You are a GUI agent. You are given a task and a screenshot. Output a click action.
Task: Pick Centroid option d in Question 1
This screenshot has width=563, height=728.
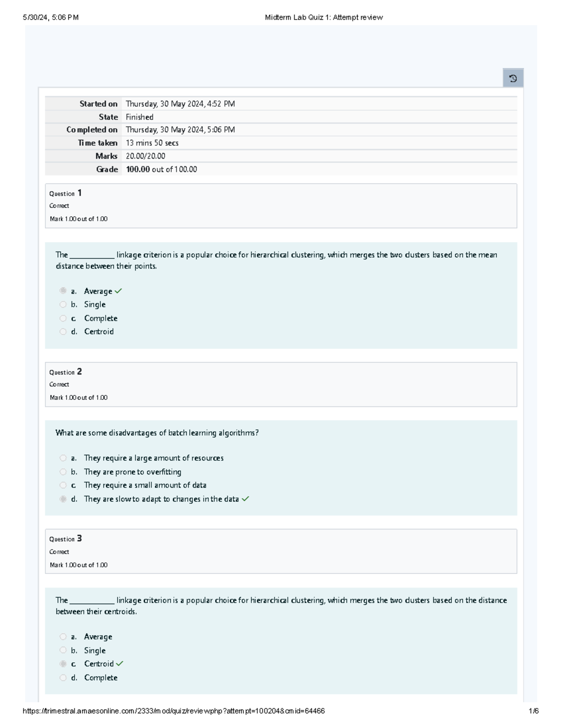[63, 332]
